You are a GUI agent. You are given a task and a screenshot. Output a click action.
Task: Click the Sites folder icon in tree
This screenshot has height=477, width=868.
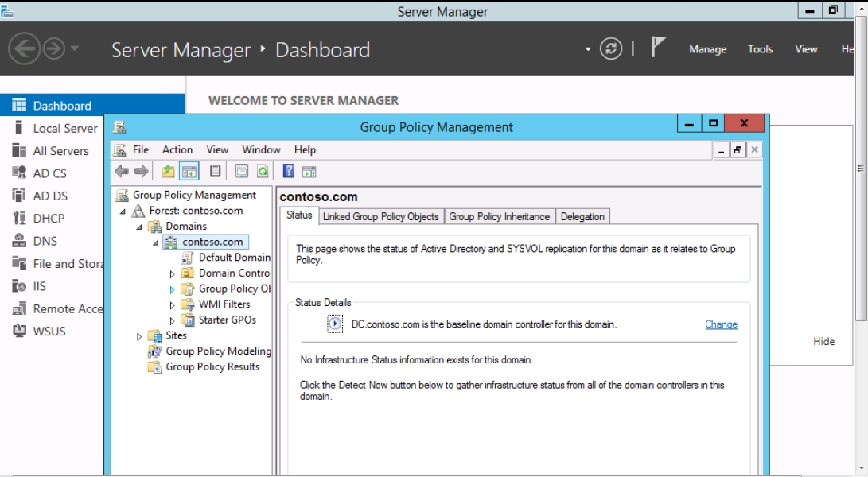pyautogui.click(x=154, y=335)
